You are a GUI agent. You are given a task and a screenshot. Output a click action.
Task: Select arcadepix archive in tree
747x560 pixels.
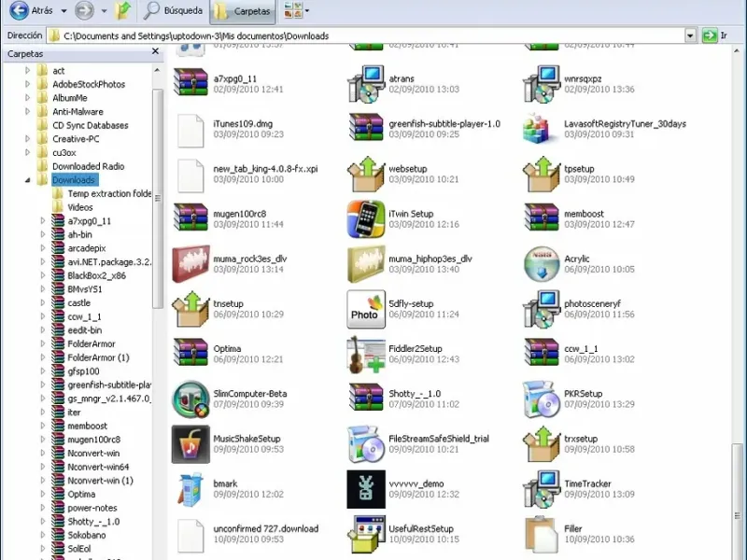click(x=86, y=248)
